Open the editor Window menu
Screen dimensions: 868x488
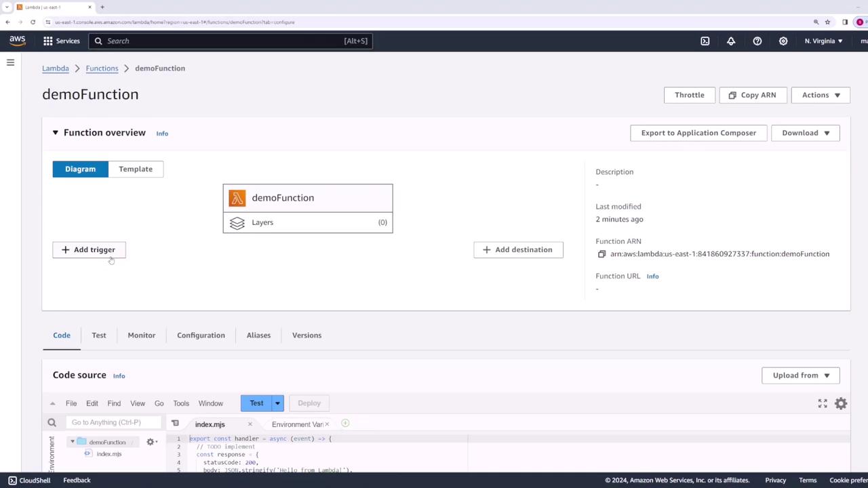click(x=211, y=403)
